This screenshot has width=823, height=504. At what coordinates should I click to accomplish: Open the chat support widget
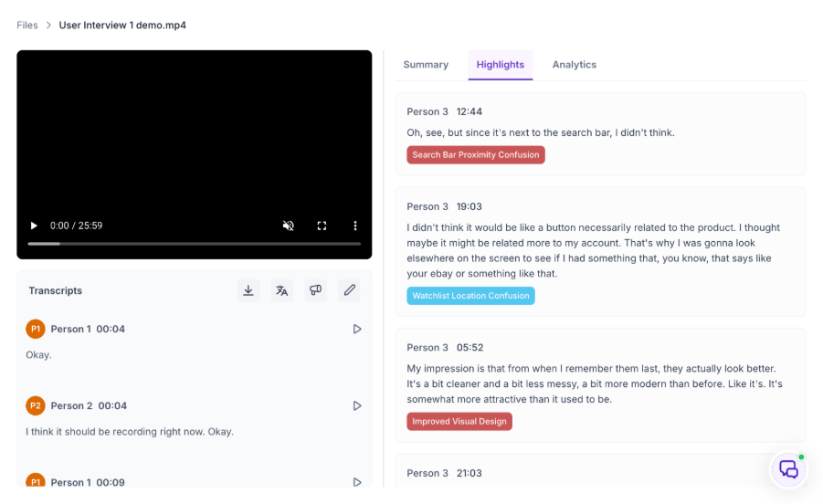tap(788, 469)
